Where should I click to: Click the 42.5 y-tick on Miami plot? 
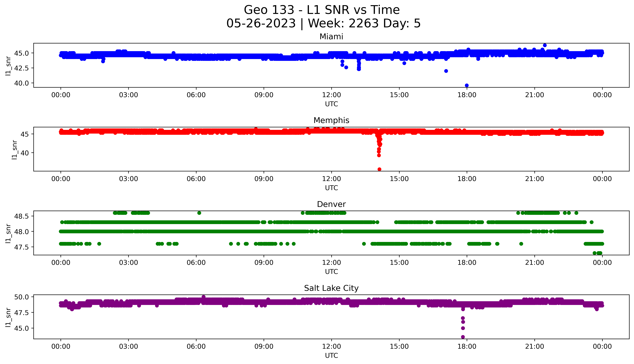click(x=22, y=68)
